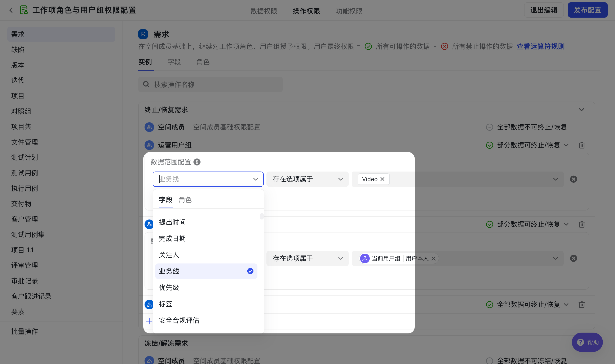The image size is (615, 364).
Task: Open 运营用户组 部分数据可终止/恢复 dropdown
Action: [x=527, y=145]
